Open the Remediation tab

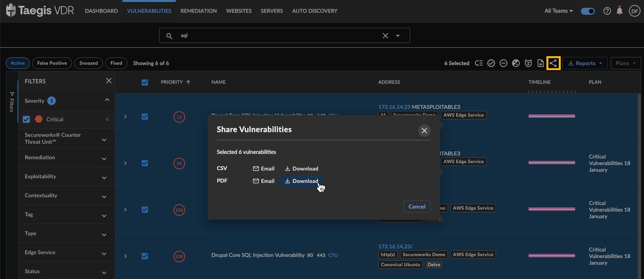[199, 11]
